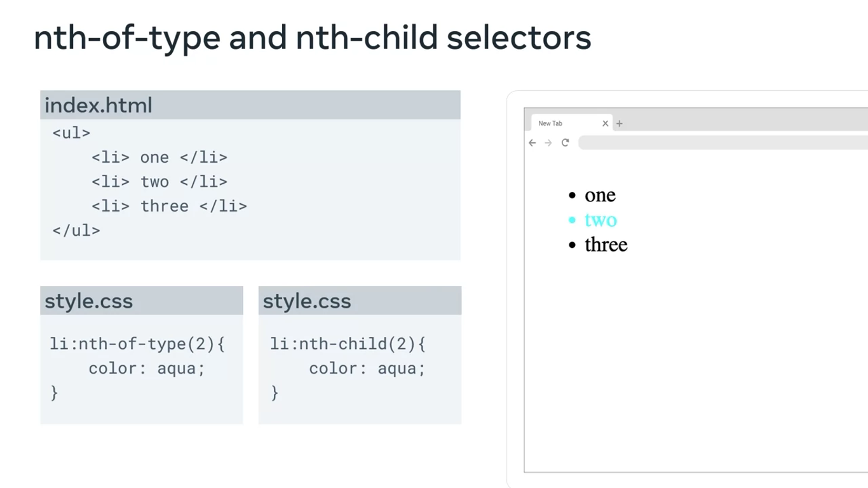Click the "three" list item in browser

pyautogui.click(x=606, y=245)
